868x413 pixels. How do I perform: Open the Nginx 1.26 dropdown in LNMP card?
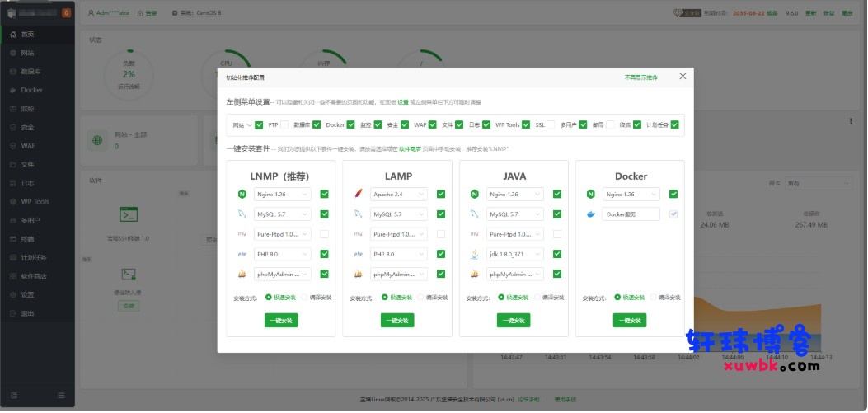click(x=283, y=195)
